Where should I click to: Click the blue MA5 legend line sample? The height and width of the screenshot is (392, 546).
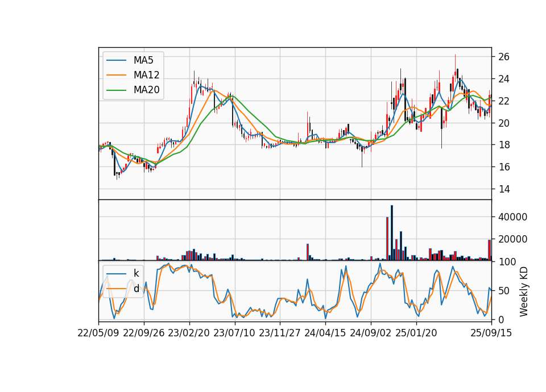[116, 60]
